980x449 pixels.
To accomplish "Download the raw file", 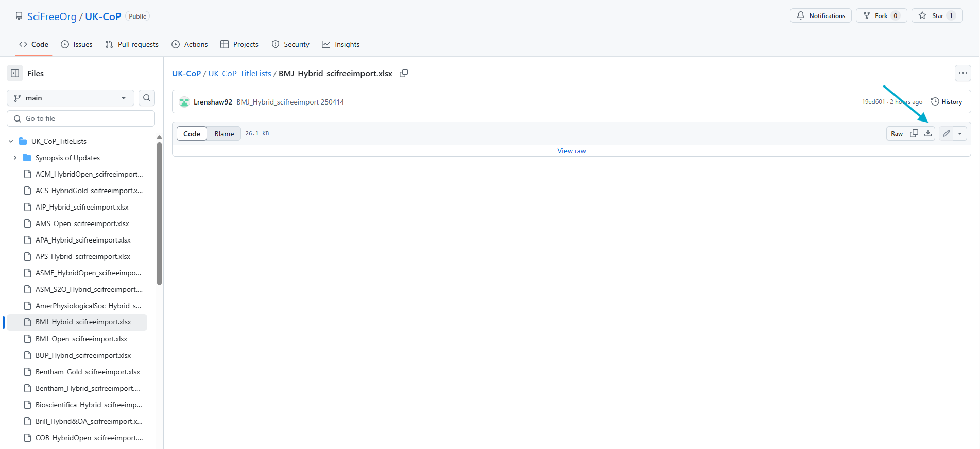I will (928, 133).
